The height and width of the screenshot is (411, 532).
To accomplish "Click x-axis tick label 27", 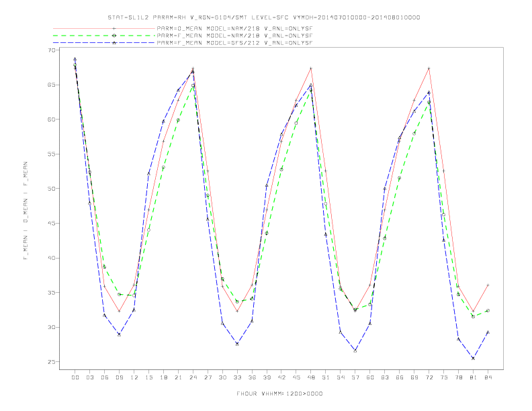I will [x=208, y=377].
